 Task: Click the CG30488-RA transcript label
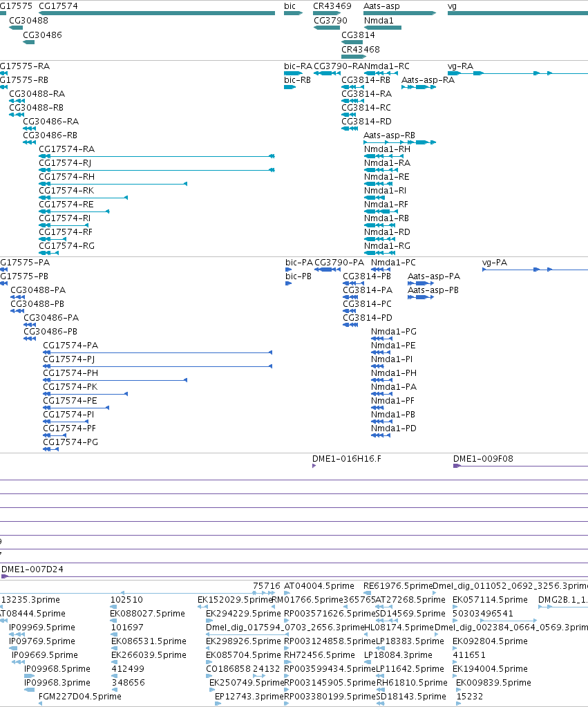click(37, 93)
